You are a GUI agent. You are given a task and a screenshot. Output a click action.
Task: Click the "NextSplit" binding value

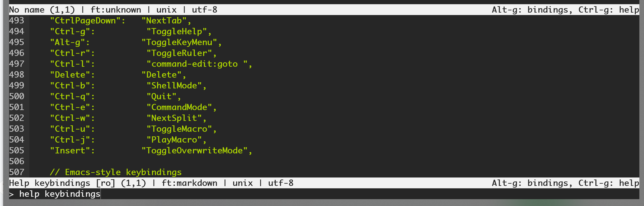(174, 118)
